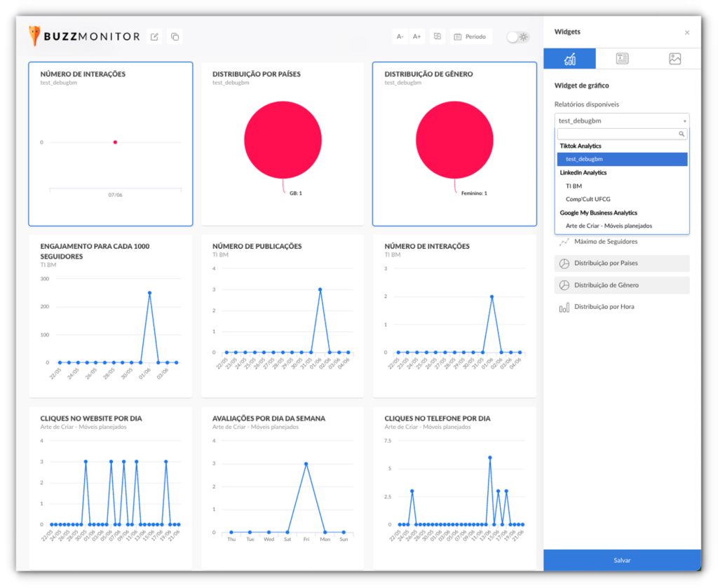This screenshot has height=588, width=718.
Task: Click the edit dashboard pencil icon
Action: pyautogui.click(x=154, y=36)
